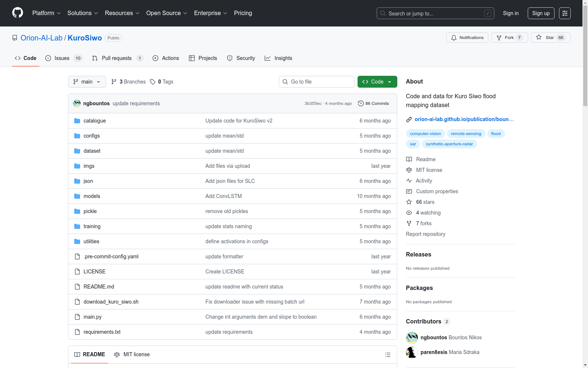Open the green Code dropdown button
The height and width of the screenshot is (368, 588).
[x=377, y=82]
